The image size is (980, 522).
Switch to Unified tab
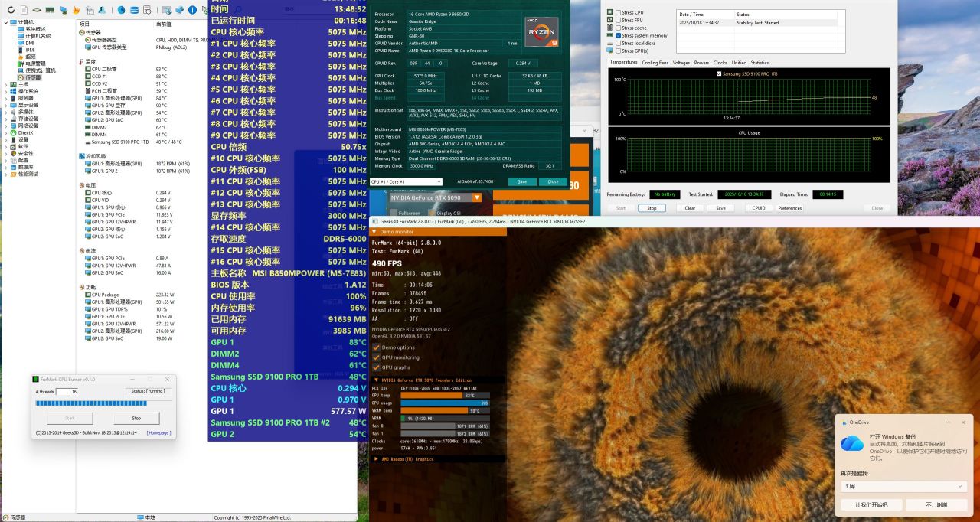[x=739, y=63]
